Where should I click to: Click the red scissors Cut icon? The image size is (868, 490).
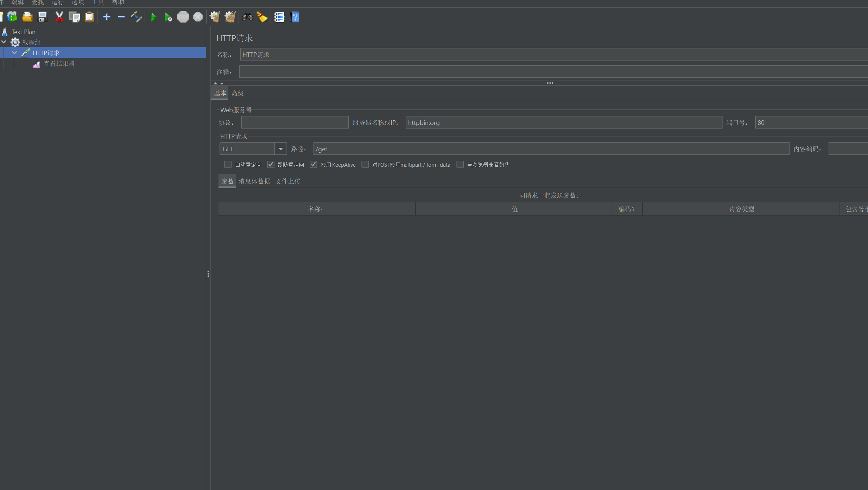pyautogui.click(x=59, y=17)
